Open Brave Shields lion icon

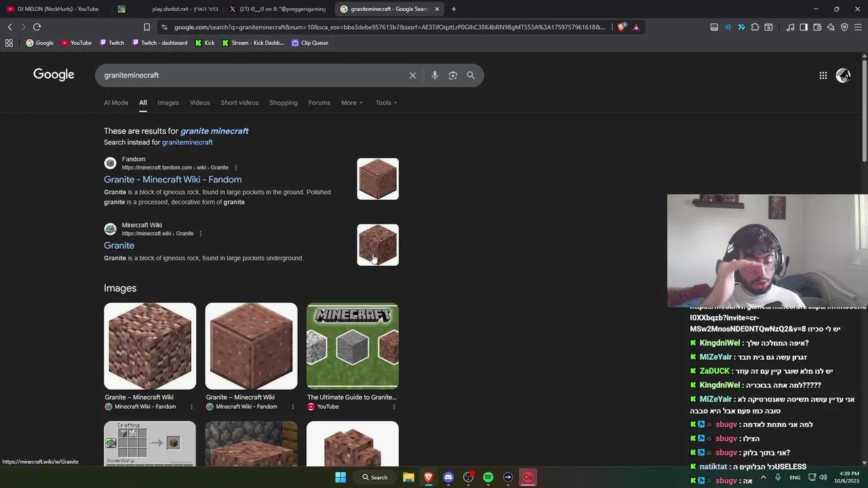pos(622,27)
